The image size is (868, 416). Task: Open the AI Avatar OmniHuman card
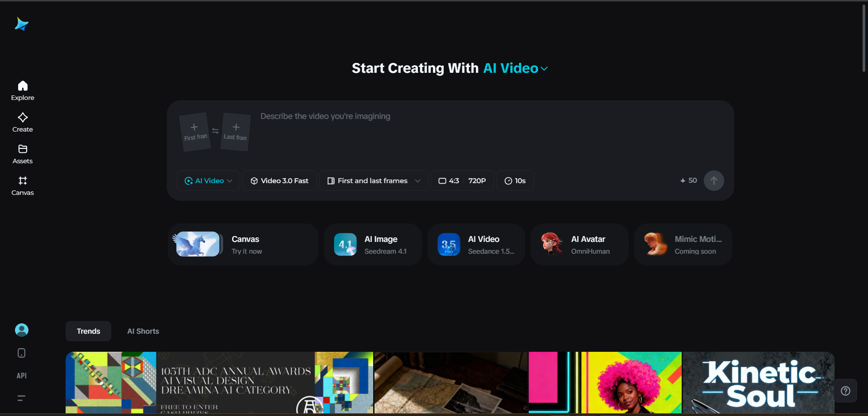pos(580,245)
